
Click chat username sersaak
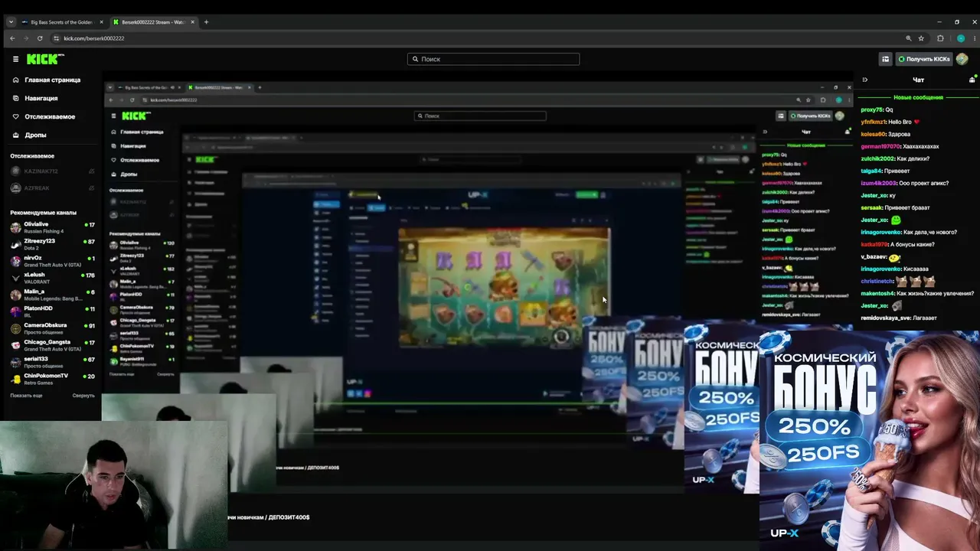click(x=872, y=207)
